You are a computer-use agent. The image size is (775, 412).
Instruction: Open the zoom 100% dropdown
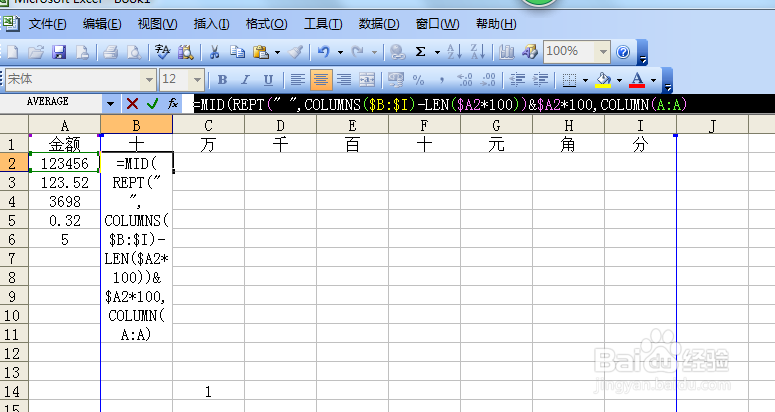click(603, 51)
